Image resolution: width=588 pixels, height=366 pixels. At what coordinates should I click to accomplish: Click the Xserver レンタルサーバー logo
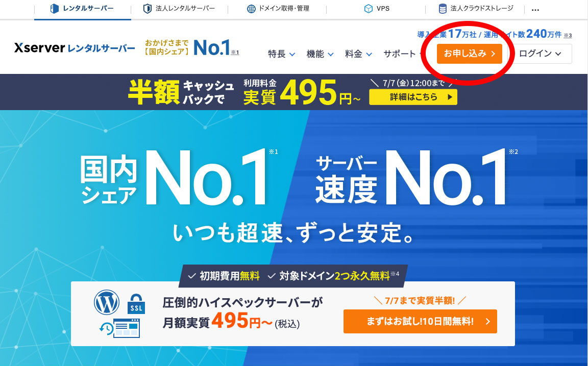click(x=75, y=48)
